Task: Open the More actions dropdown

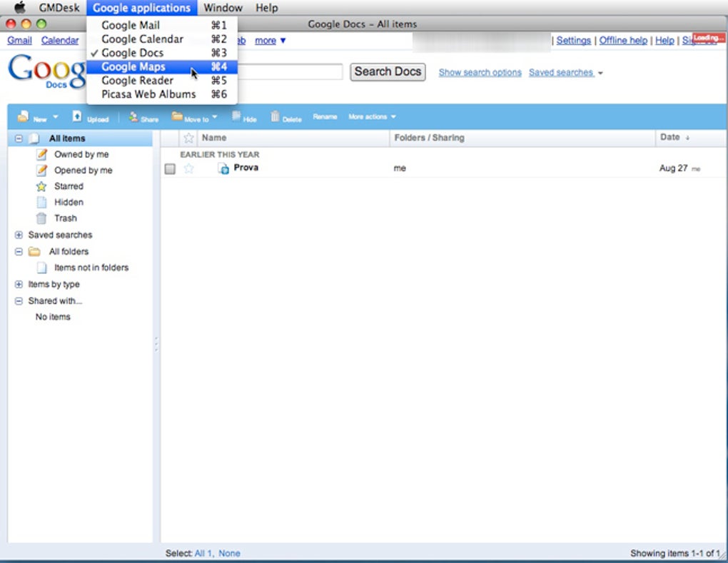Action: 372,117
